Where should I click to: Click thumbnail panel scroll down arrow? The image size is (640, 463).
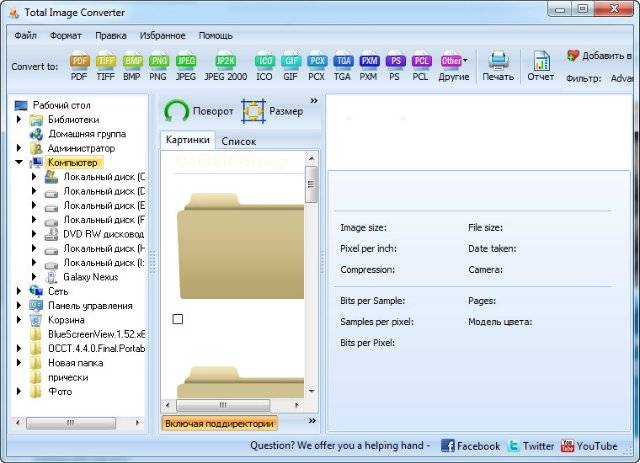point(311,391)
